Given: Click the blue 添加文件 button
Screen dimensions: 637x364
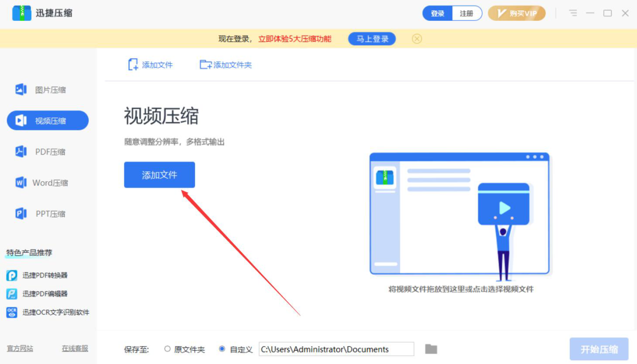Looking at the screenshot, I should coord(159,175).
